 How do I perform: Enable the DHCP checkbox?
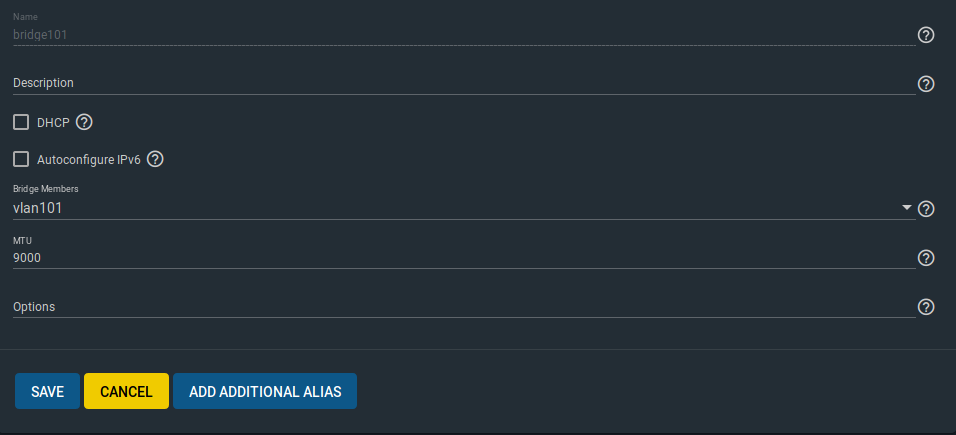[x=21, y=123]
